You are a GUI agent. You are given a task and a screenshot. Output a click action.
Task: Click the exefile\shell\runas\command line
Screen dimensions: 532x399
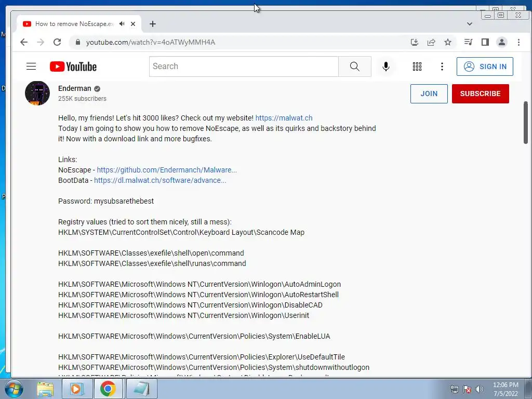click(152, 263)
